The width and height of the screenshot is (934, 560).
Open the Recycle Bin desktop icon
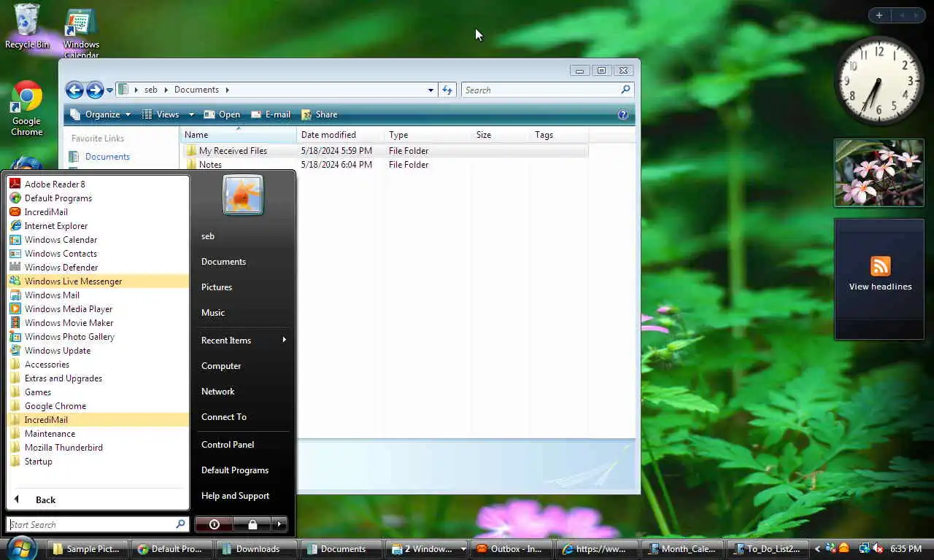click(27, 26)
